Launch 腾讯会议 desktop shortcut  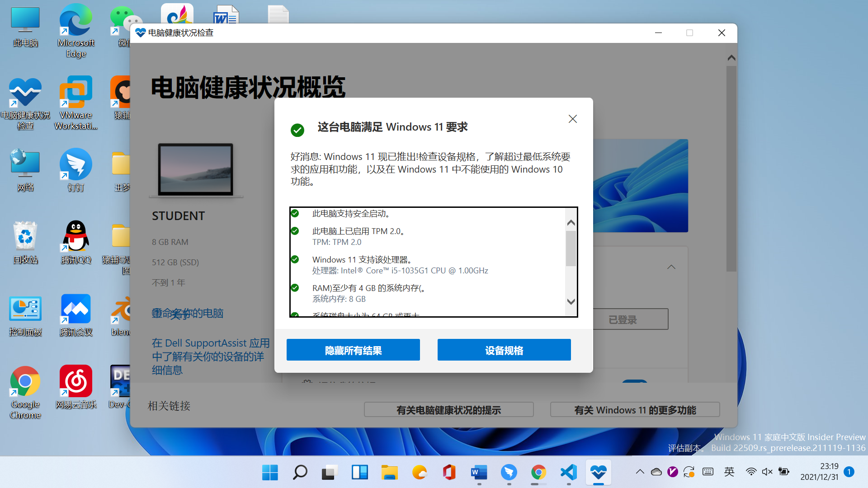76,315
